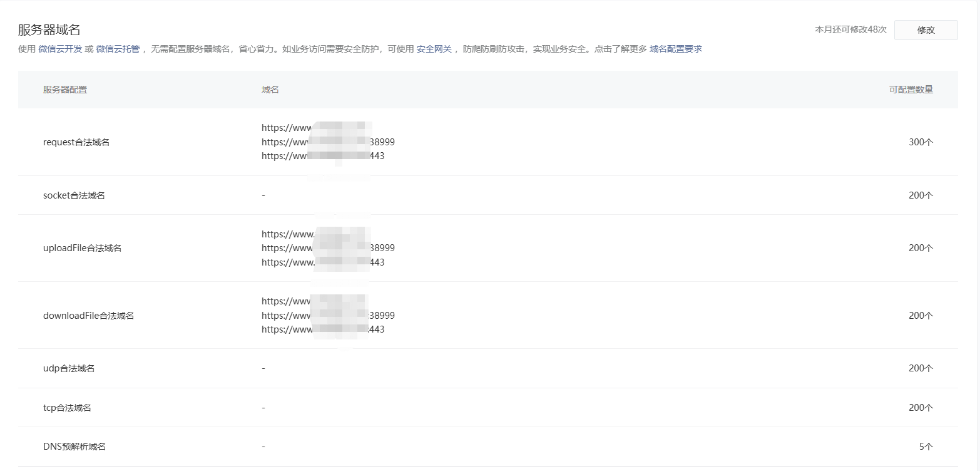Select the DNS预解析域名 row
The image size is (980, 471).
(73, 446)
